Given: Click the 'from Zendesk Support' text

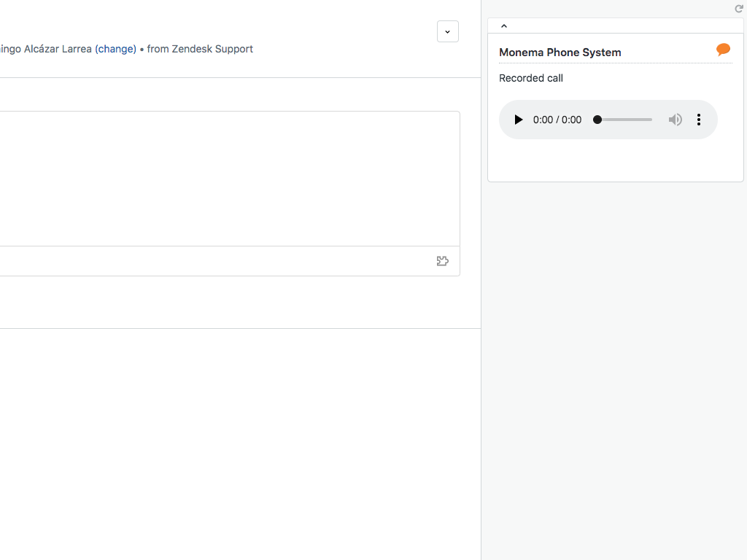Looking at the screenshot, I should coord(200,49).
